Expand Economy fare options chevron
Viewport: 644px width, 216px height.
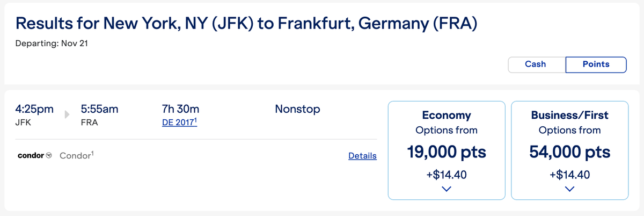click(x=447, y=189)
